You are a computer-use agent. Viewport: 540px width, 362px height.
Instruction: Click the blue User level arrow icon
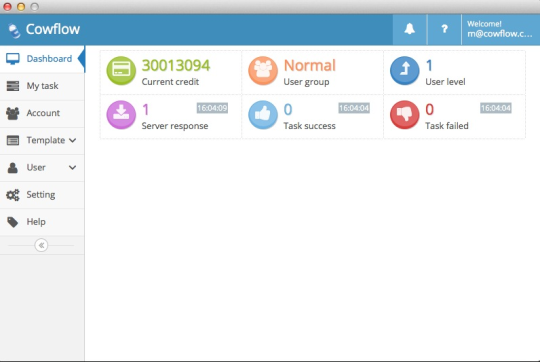point(405,71)
